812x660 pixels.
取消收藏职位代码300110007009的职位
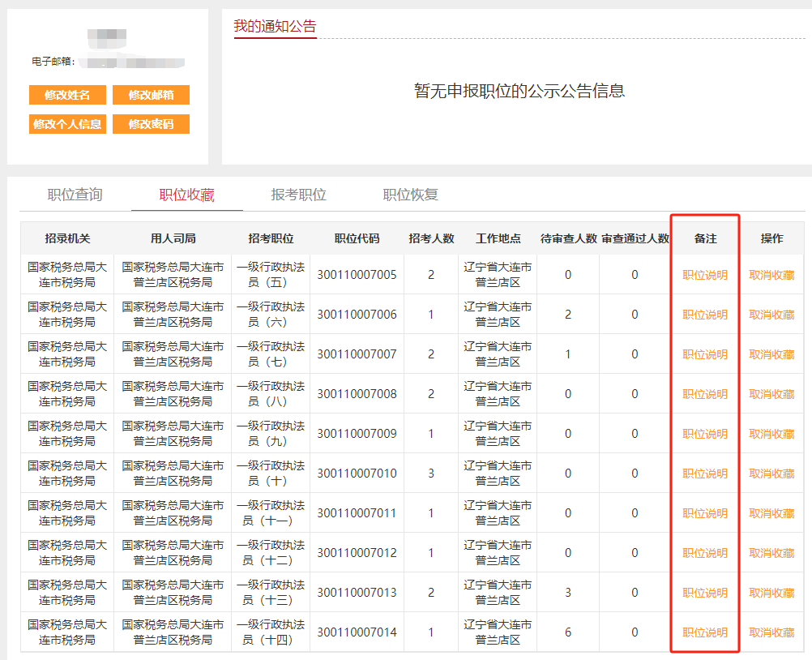click(771, 433)
